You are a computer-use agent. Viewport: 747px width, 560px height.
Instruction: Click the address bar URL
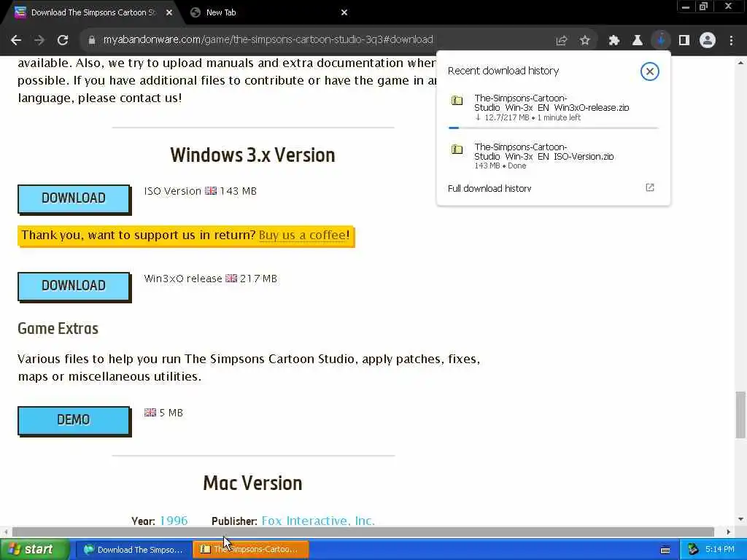(x=268, y=39)
